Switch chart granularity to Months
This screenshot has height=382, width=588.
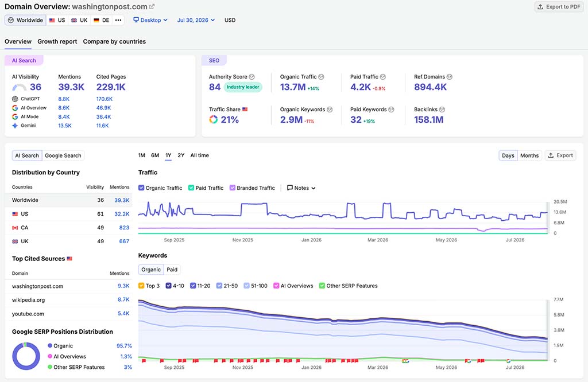529,155
